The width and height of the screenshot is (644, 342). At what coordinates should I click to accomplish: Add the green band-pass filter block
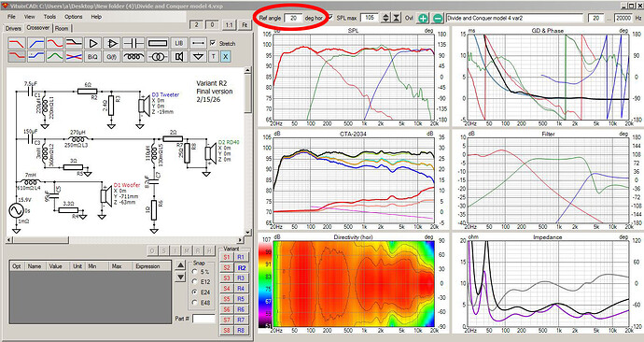(x=55, y=56)
